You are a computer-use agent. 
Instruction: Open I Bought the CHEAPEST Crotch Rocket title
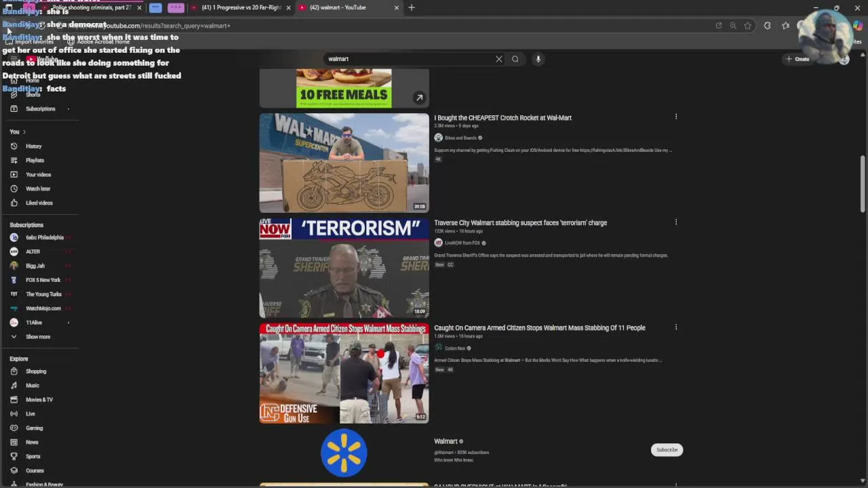502,118
